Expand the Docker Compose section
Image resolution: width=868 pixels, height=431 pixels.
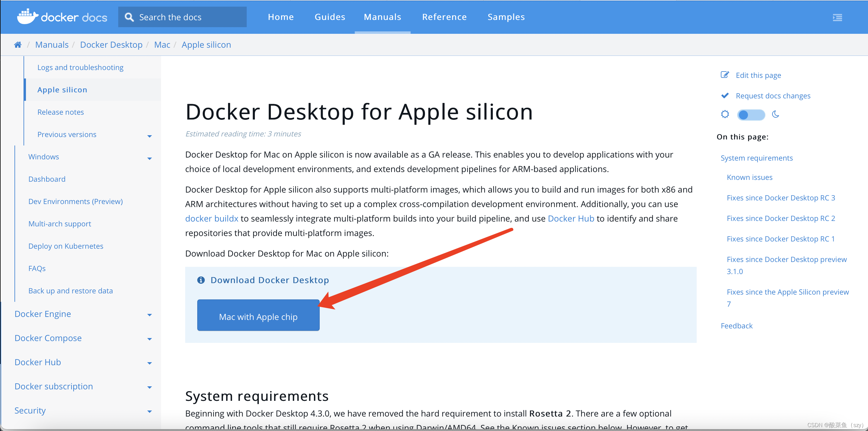(150, 339)
